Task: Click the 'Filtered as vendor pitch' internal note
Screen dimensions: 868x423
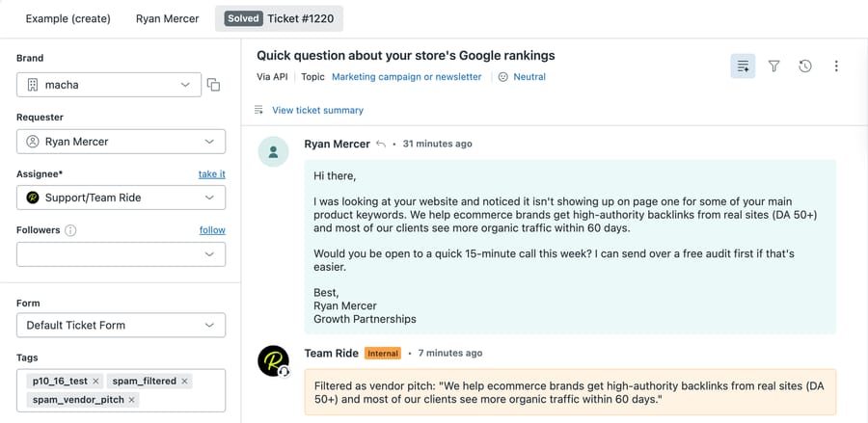Action: pyautogui.click(x=570, y=392)
